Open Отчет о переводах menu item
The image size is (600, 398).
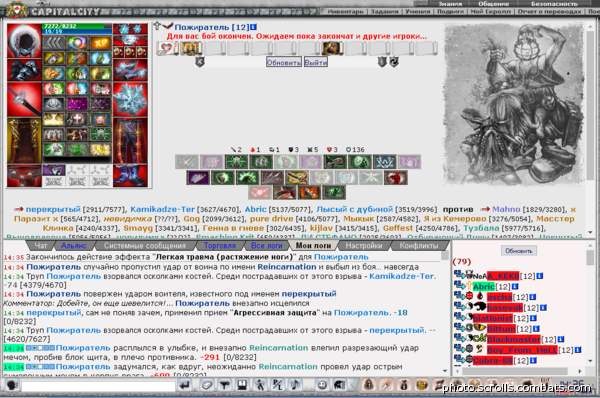[549, 11]
